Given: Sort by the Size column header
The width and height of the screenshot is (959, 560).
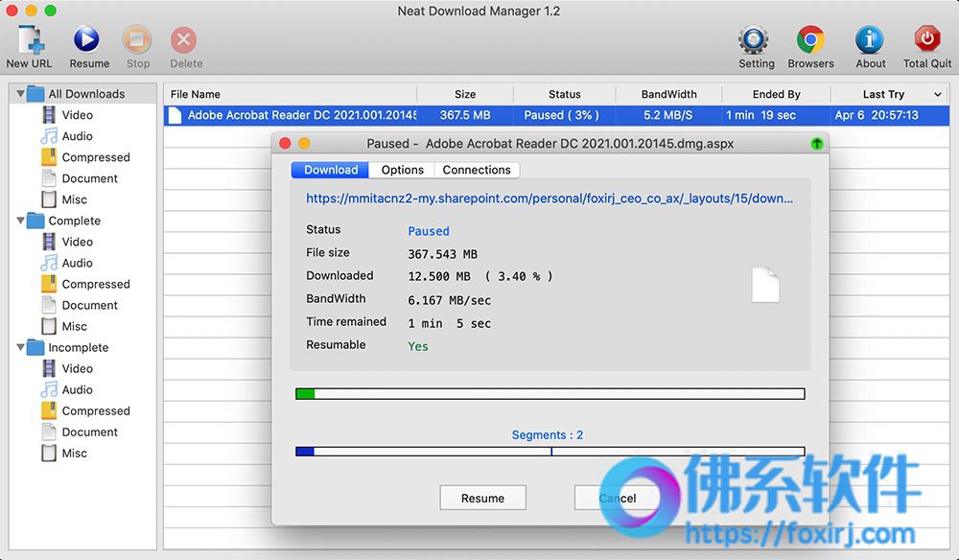Looking at the screenshot, I should click(x=465, y=94).
